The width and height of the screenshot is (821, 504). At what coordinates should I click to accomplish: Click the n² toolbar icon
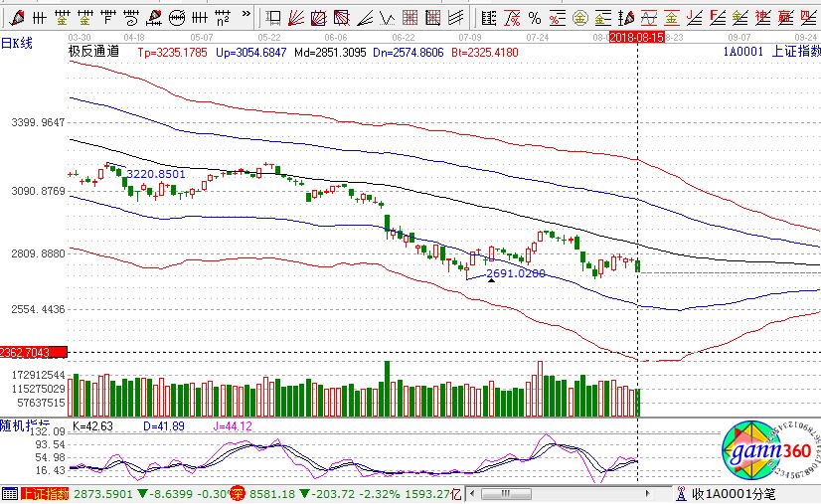click(x=223, y=18)
